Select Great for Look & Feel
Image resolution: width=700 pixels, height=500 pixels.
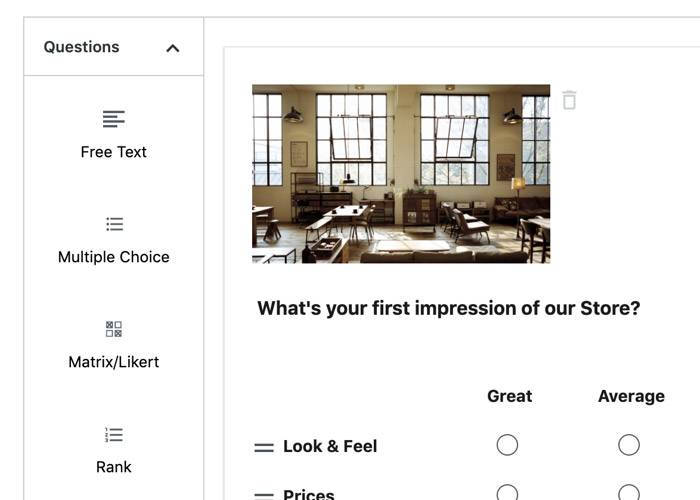click(x=508, y=445)
